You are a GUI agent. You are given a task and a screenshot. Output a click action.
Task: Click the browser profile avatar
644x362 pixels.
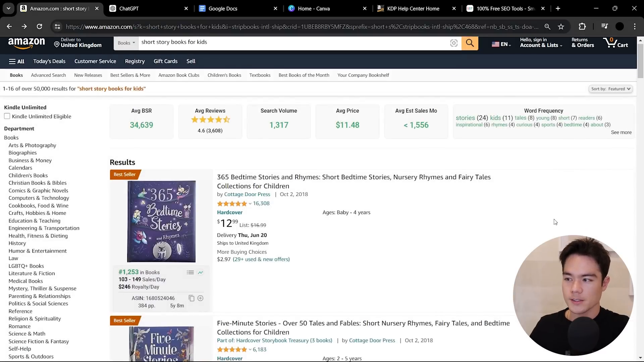620,26
